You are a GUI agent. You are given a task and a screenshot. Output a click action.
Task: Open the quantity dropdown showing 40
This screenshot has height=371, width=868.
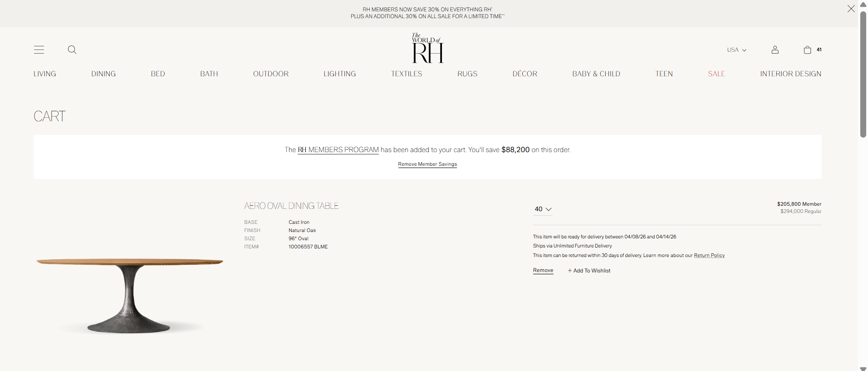(x=543, y=209)
